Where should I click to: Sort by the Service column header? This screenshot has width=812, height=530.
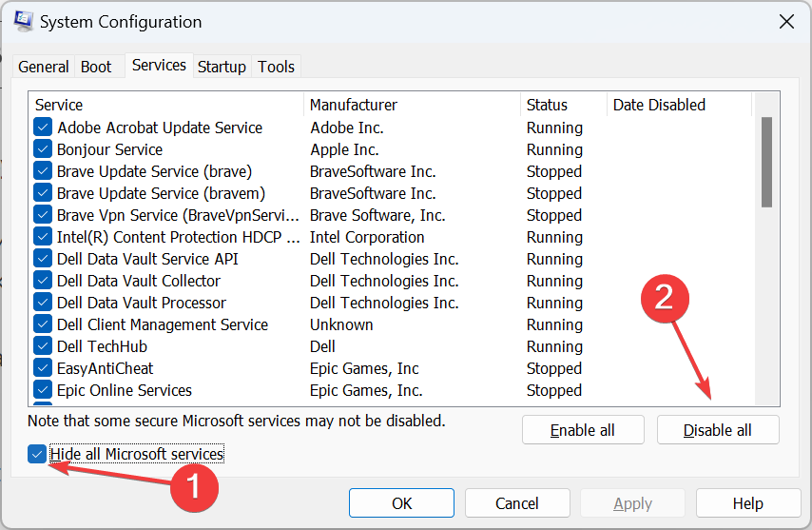tap(165, 105)
